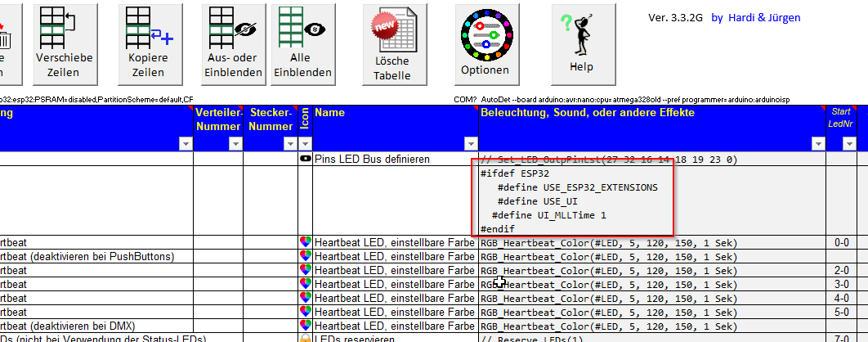Open Beleuchtung, Sound effects filter dropdown
Screen dimensions: 868x342
click(817, 144)
